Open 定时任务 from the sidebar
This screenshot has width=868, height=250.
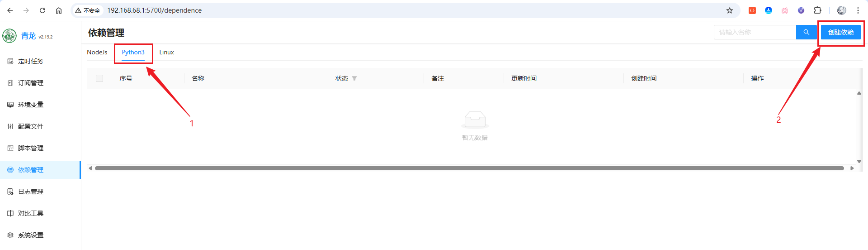[x=30, y=61]
